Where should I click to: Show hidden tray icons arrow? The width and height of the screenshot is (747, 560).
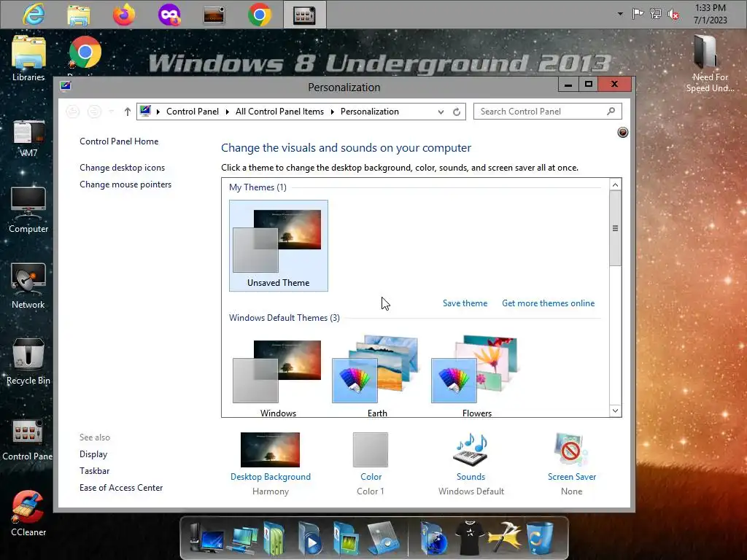point(620,14)
